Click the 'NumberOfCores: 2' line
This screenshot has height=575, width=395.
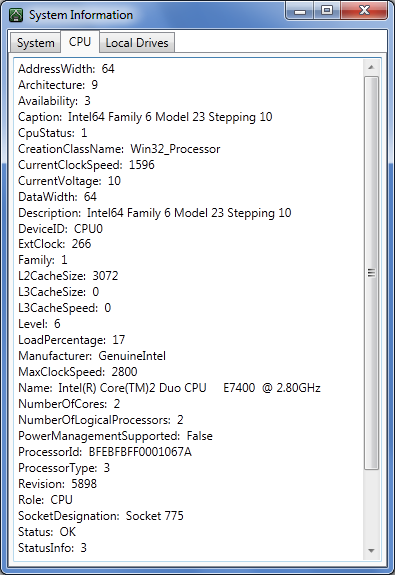[x=69, y=404]
